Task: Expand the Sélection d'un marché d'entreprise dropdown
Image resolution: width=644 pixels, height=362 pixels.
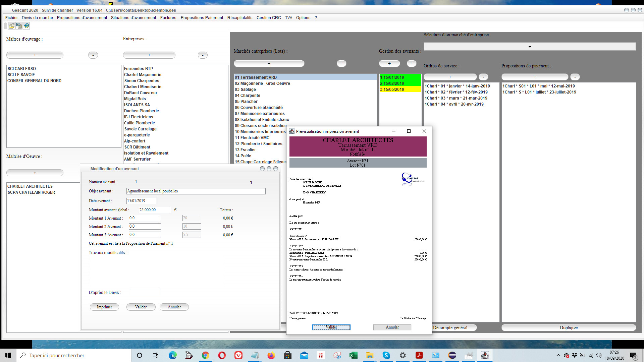Action: pyautogui.click(x=530, y=47)
